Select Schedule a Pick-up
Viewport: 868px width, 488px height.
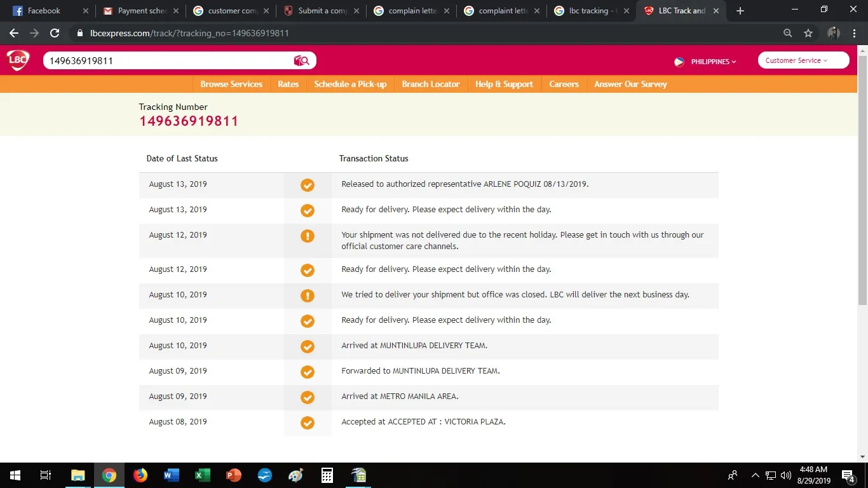click(x=350, y=84)
